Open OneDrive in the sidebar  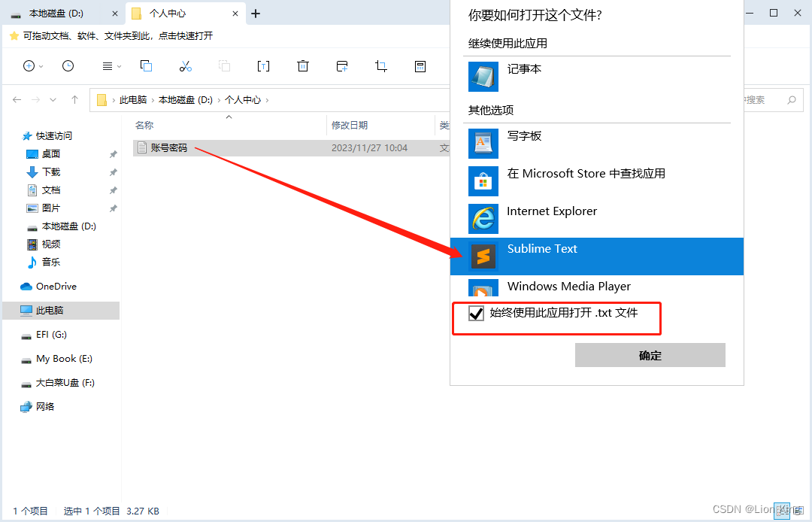coord(56,287)
